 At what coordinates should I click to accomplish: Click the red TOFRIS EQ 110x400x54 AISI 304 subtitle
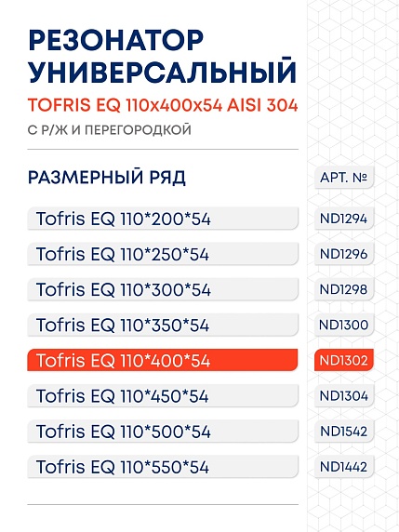[163, 105]
